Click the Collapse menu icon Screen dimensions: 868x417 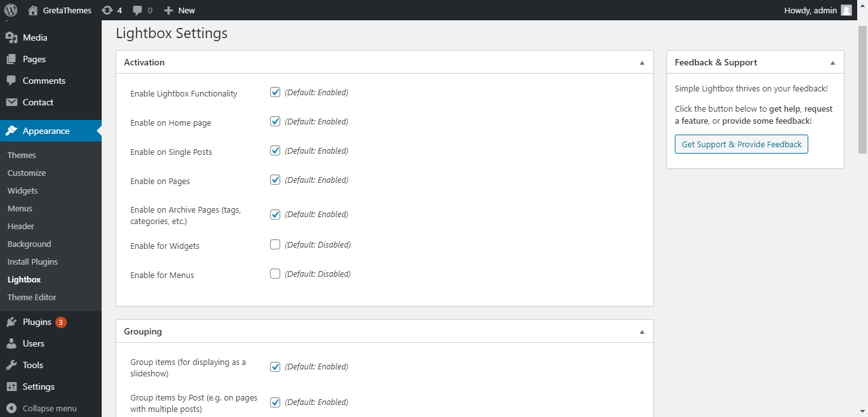tap(11, 408)
